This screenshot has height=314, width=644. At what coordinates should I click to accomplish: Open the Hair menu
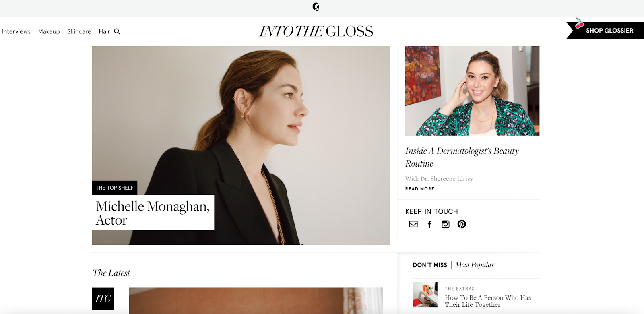pyautogui.click(x=104, y=31)
